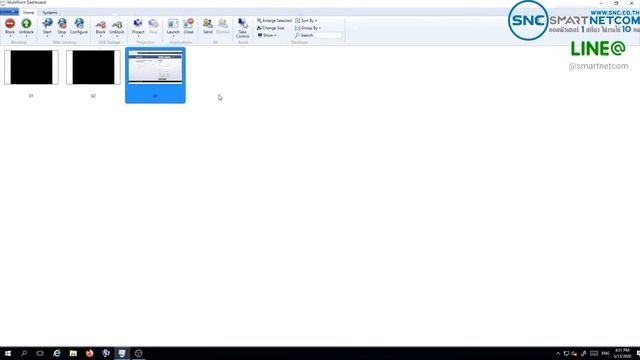Click ENG language indicator
Image resolution: width=640 pixels, height=360 pixels.
(606, 353)
